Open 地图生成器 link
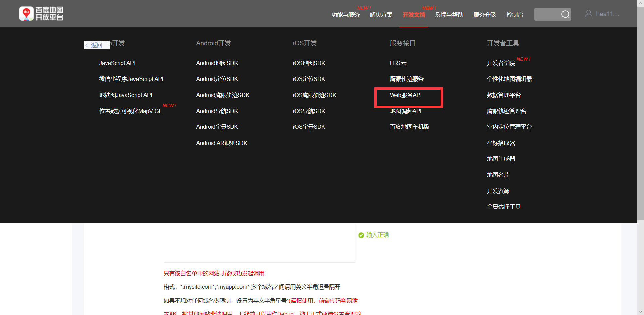Viewport: 644px width, 315px height. [501, 159]
